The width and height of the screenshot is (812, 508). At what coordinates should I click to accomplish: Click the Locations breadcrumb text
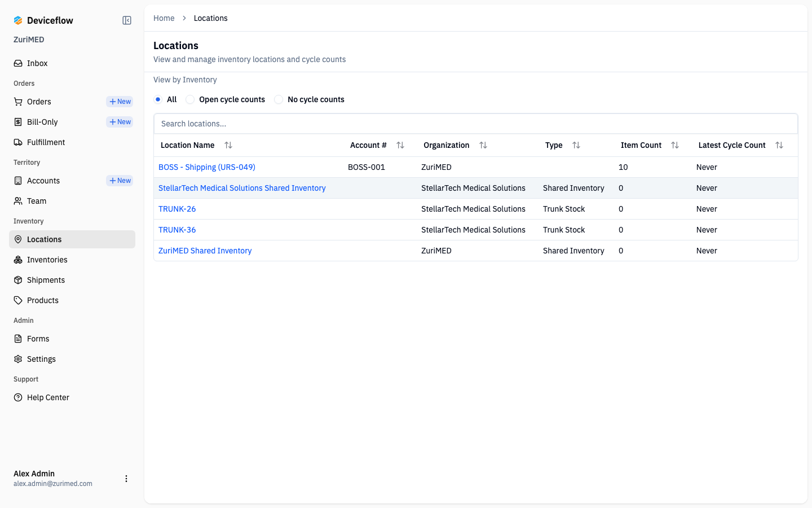tap(211, 18)
